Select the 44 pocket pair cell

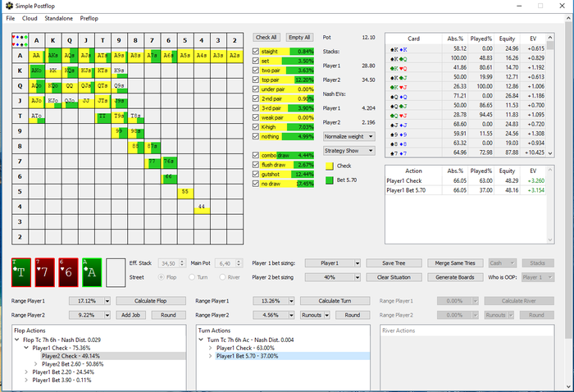200,207
